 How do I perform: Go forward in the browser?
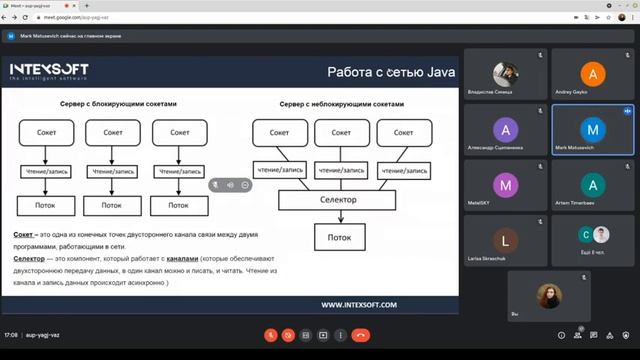[x=15, y=18]
